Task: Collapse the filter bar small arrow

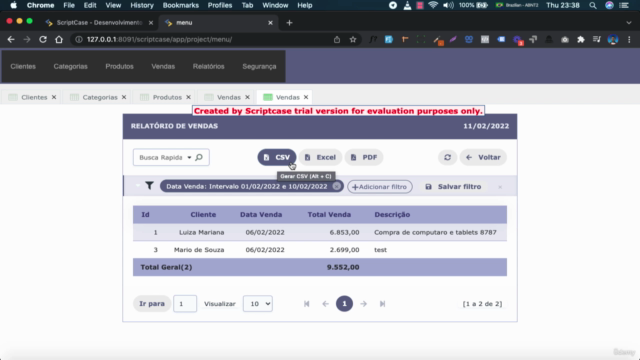Action: tap(138, 185)
